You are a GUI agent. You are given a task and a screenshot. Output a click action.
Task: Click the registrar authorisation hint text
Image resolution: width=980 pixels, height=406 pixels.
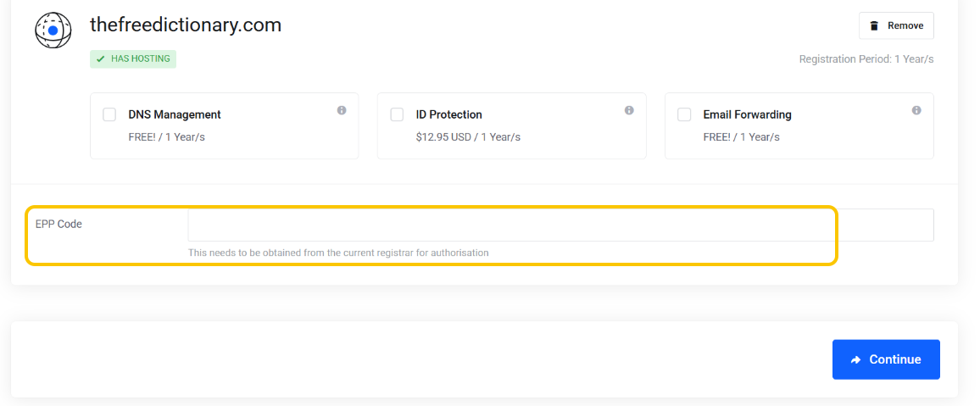click(x=338, y=253)
